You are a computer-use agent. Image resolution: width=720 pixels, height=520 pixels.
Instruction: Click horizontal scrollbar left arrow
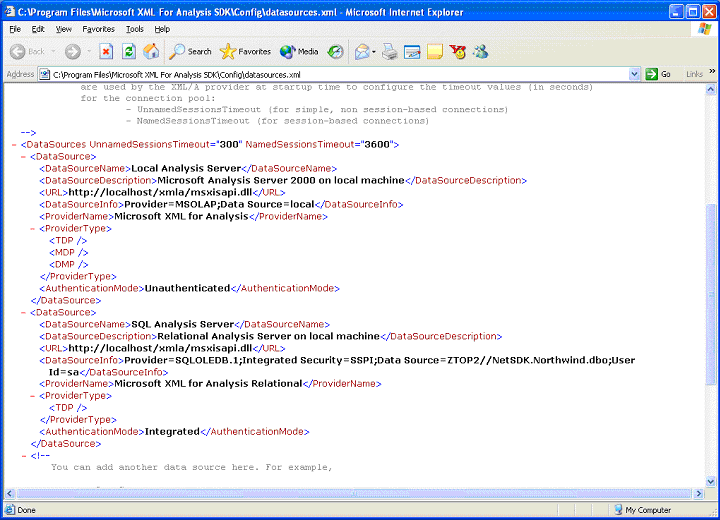[x=9, y=494]
